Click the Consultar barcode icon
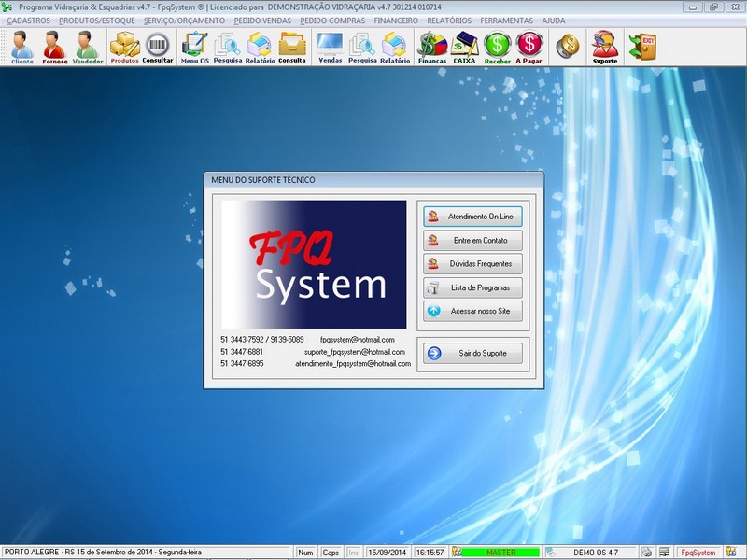747x560 pixels. (x=158, y=47)
